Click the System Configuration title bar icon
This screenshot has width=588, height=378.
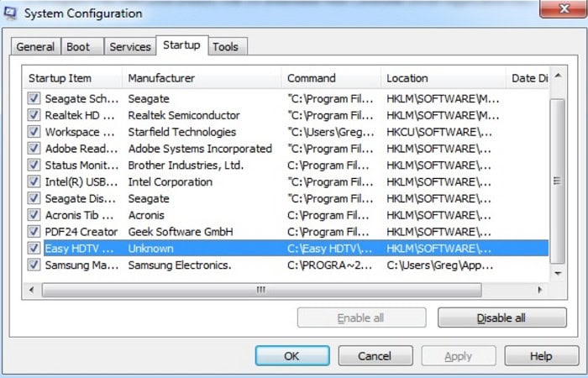[x=10, y=13]
